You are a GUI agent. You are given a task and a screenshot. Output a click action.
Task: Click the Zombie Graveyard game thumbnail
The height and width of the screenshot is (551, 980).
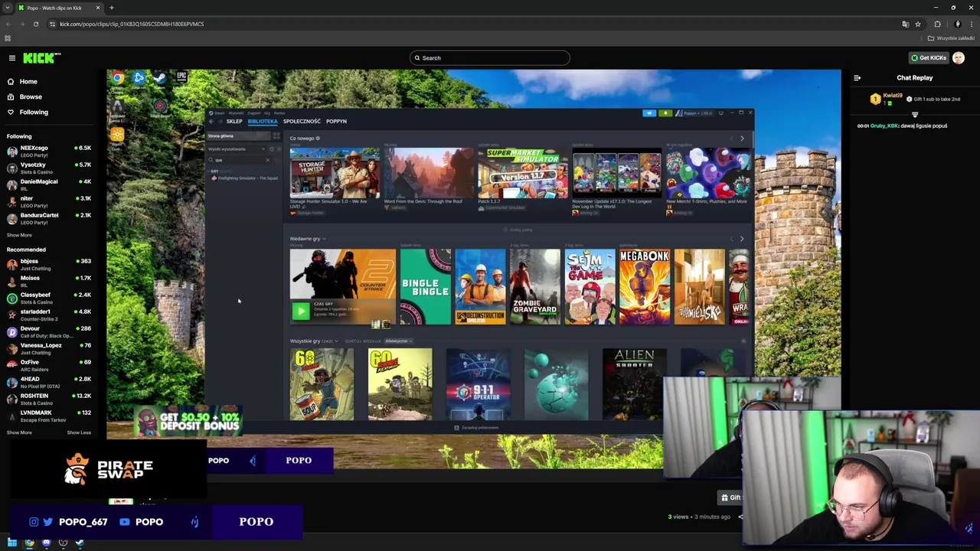pyautogui.click(x=535, y=286)
